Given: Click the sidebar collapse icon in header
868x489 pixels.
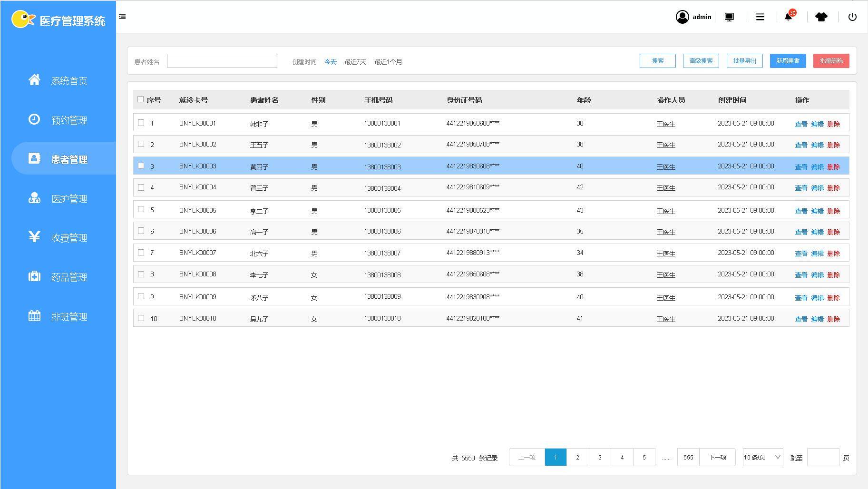Looking at the screenshot, I should tap(122, 17).
